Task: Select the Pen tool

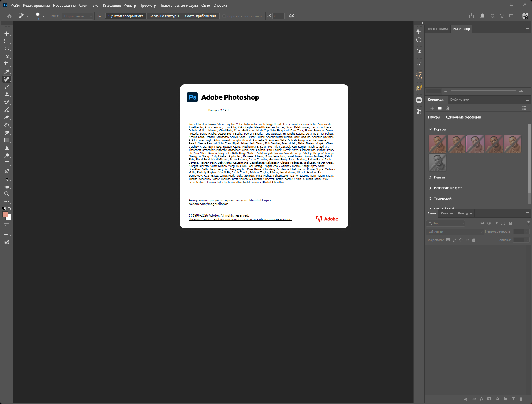Action: click(7, 171)
